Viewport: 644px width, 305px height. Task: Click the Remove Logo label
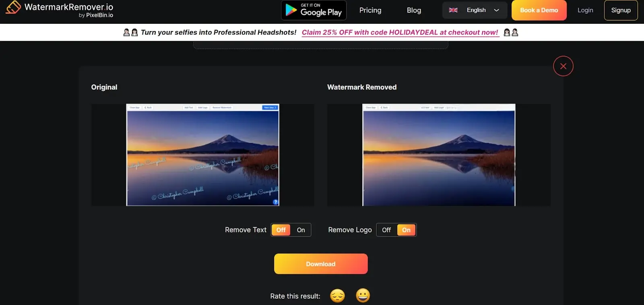coord(350,230)
